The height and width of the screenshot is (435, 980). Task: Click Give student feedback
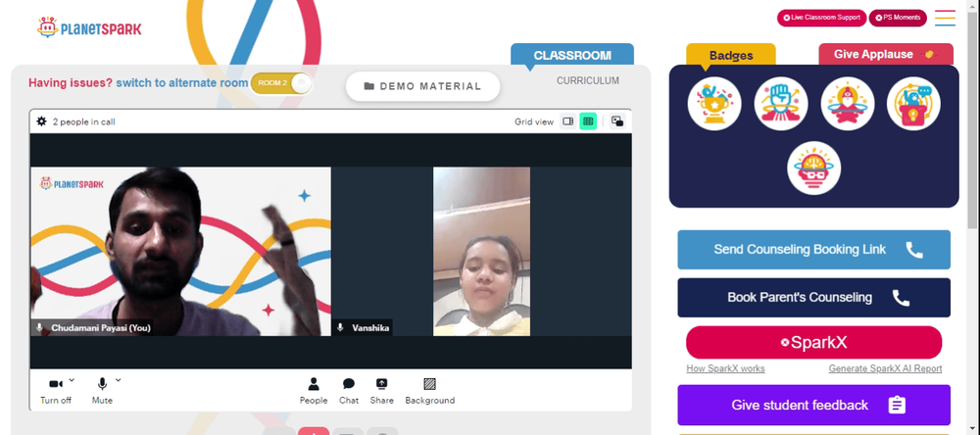(813, 405)
